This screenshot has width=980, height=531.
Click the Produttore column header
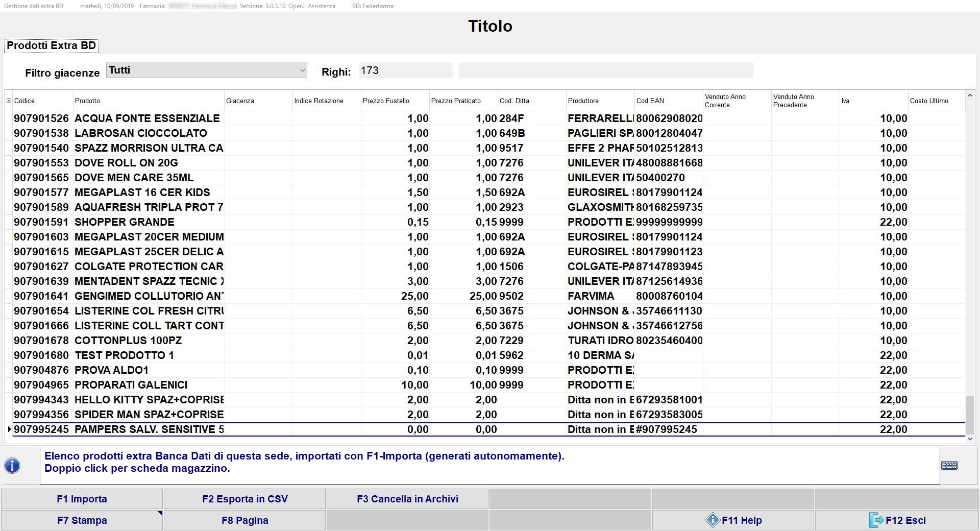(583, 101)
